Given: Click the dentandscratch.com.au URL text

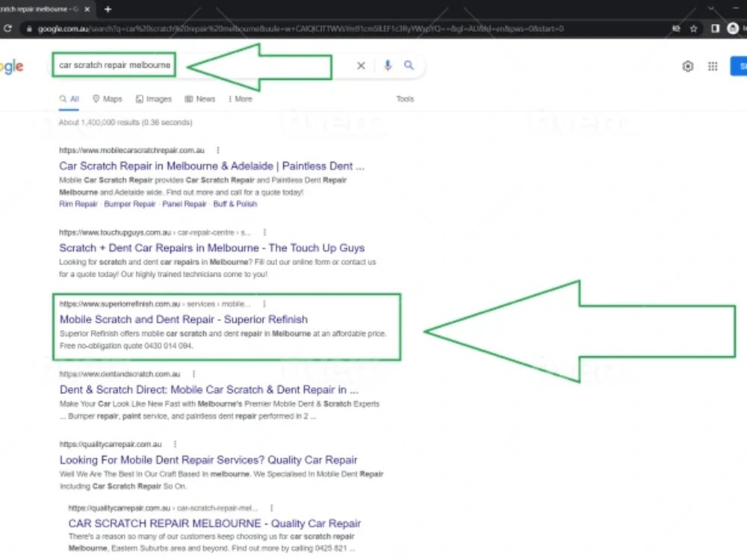Looking at the screenshot, I should tap(120, 374).
